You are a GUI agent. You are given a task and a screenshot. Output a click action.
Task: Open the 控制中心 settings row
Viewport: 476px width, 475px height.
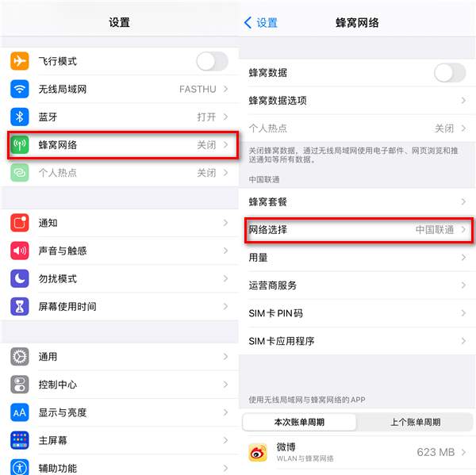119,385
